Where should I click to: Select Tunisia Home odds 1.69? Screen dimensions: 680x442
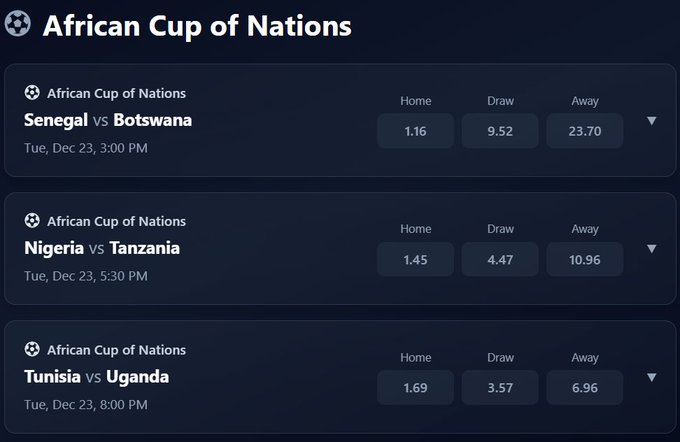415,388
